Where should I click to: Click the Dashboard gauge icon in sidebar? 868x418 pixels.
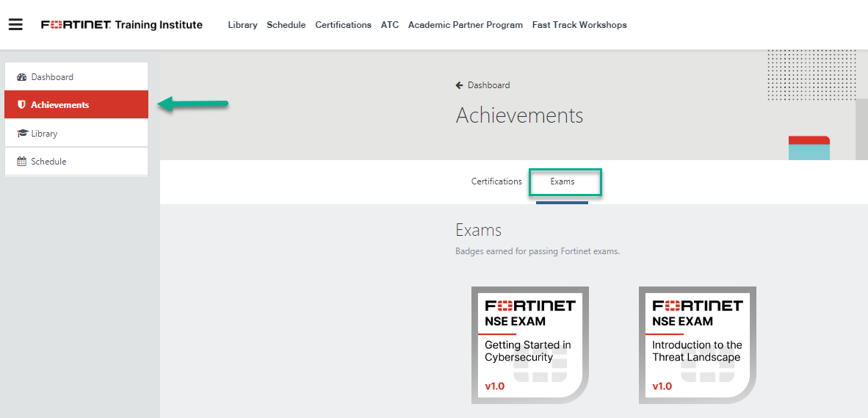[21, 77]
